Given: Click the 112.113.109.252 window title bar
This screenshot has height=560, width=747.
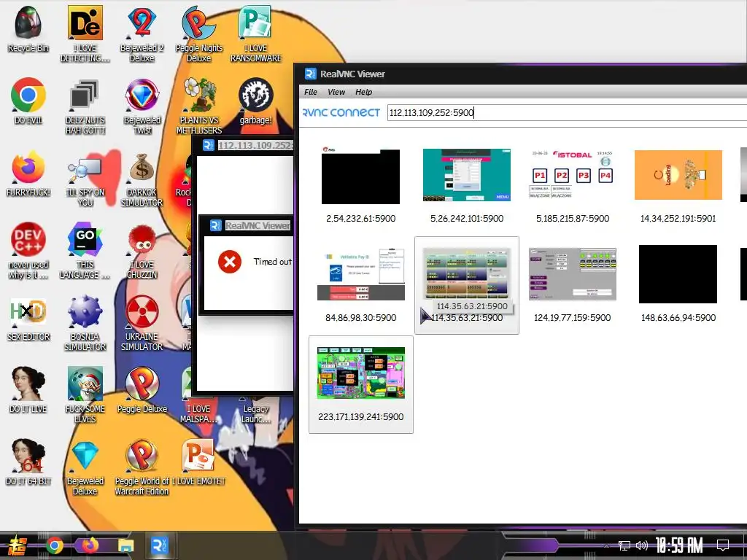Looking at the screenshot, I should click(x=244, y=145).
